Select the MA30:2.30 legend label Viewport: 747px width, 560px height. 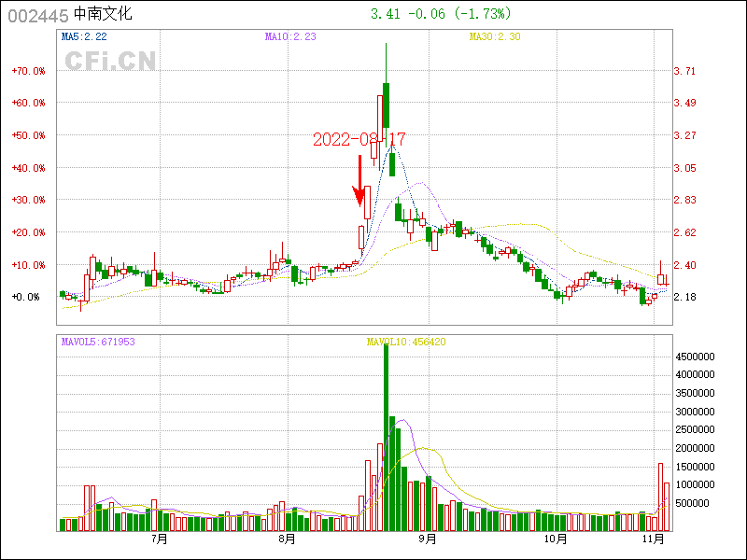click(494, 36)
